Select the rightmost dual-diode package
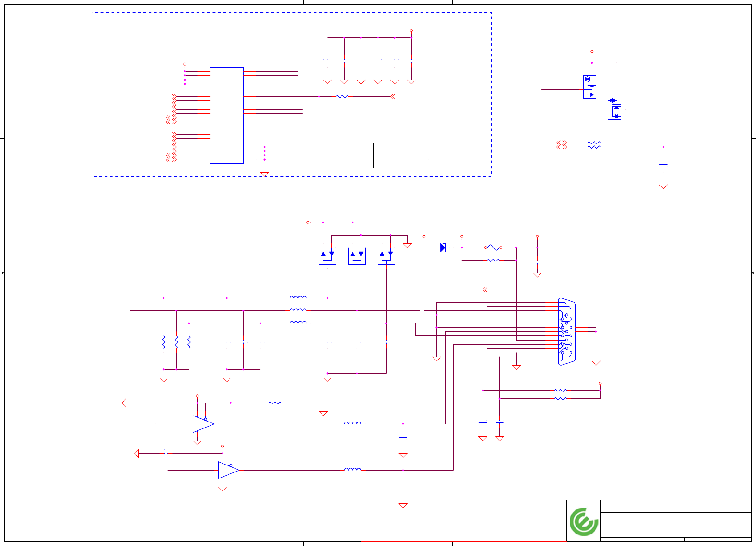This screenshot has width=756, height=546. point(386,256)
